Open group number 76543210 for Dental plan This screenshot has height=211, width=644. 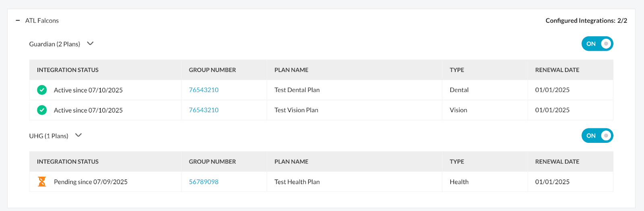(x=204, y=90)
